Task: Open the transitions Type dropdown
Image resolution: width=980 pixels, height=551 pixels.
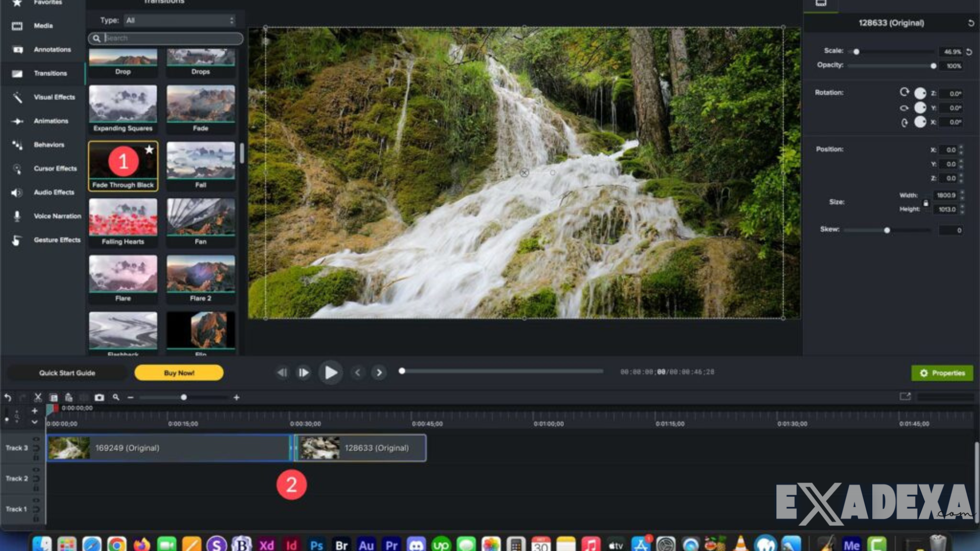Action: (179, 20)
